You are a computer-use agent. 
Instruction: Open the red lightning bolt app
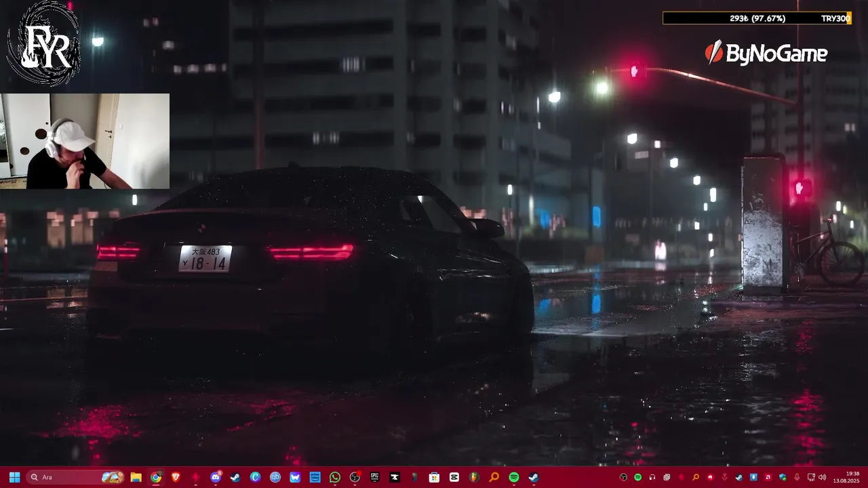click(x=196, y=477)
